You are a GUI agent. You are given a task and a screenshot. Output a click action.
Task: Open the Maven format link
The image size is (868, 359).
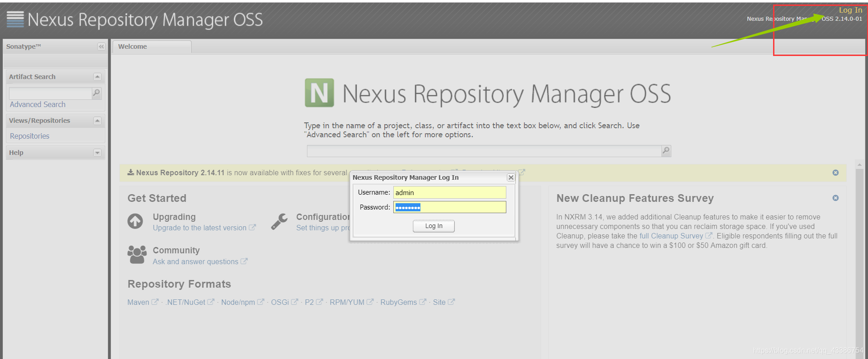click(x=138, y=302)
